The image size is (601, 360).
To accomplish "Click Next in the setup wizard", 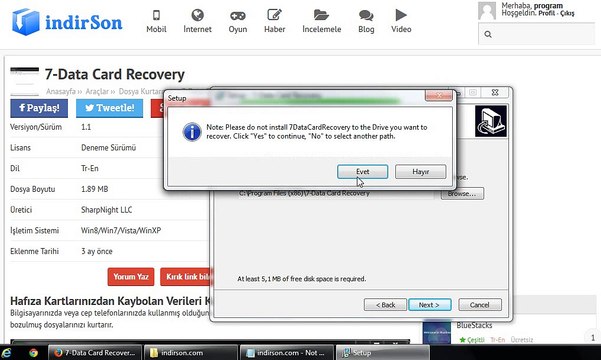I will pos(430,305).
